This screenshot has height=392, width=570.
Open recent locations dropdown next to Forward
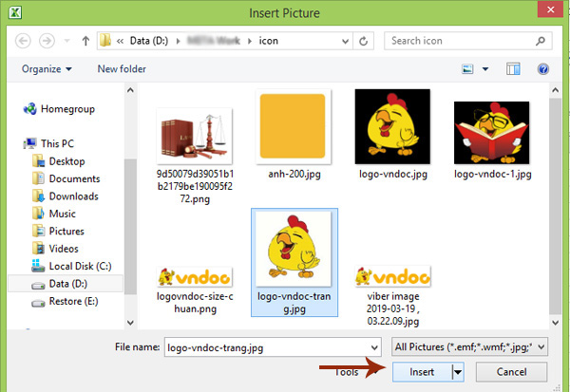coord(66,41)
